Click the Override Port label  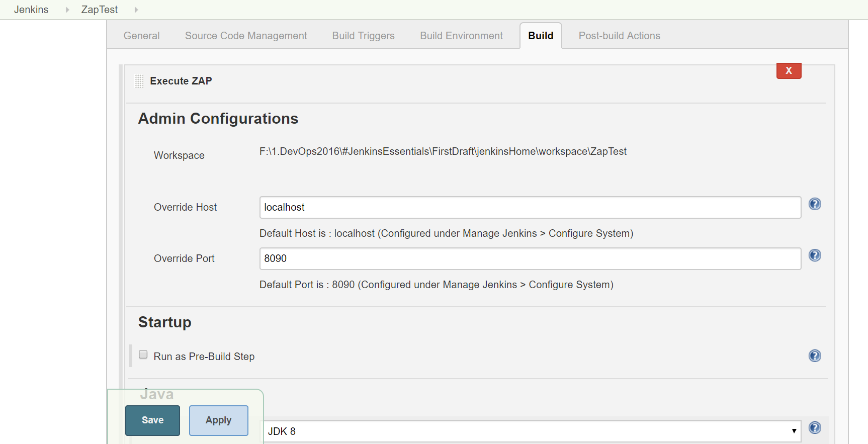click(184, 258)
